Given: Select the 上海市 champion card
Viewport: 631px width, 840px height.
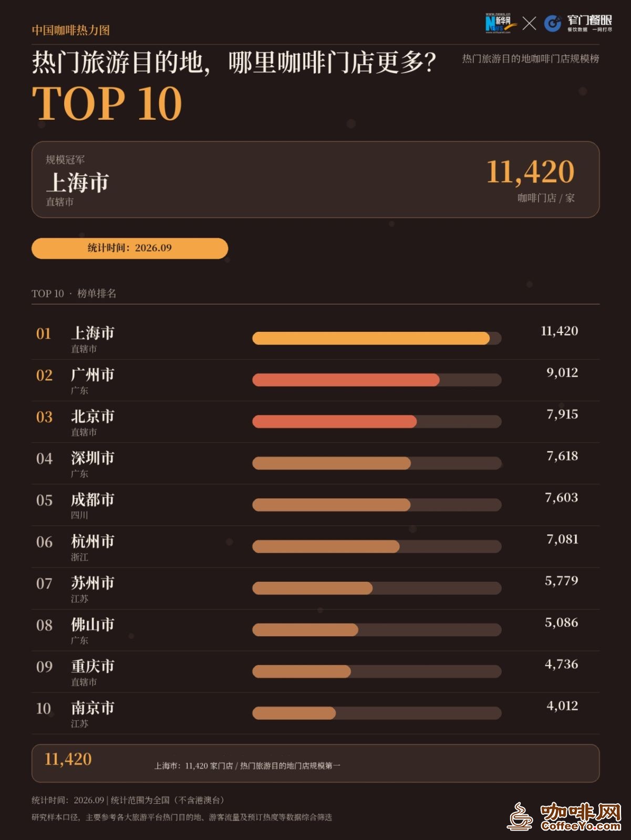Looking at the screenshot, I should pyautogui.click(x=315, y=180).
